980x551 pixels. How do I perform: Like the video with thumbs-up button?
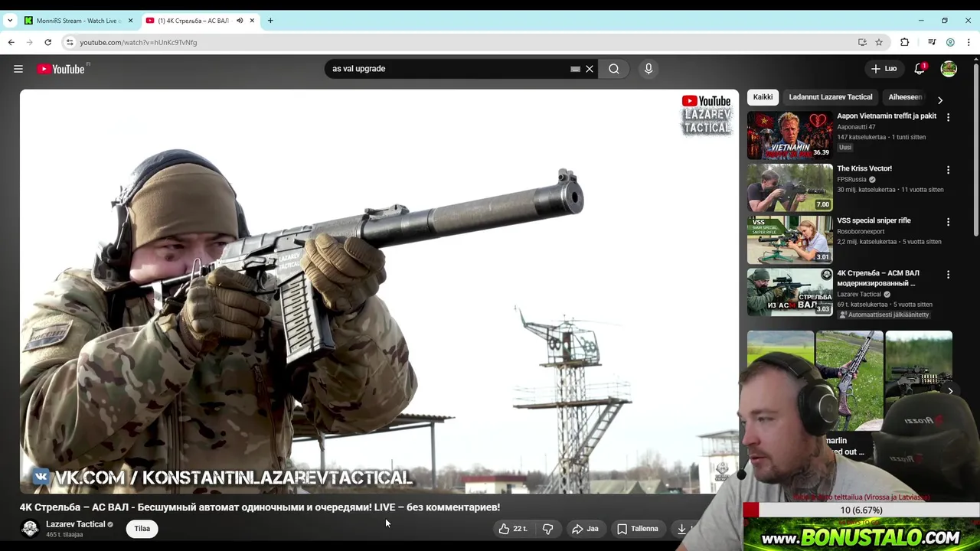512,529
